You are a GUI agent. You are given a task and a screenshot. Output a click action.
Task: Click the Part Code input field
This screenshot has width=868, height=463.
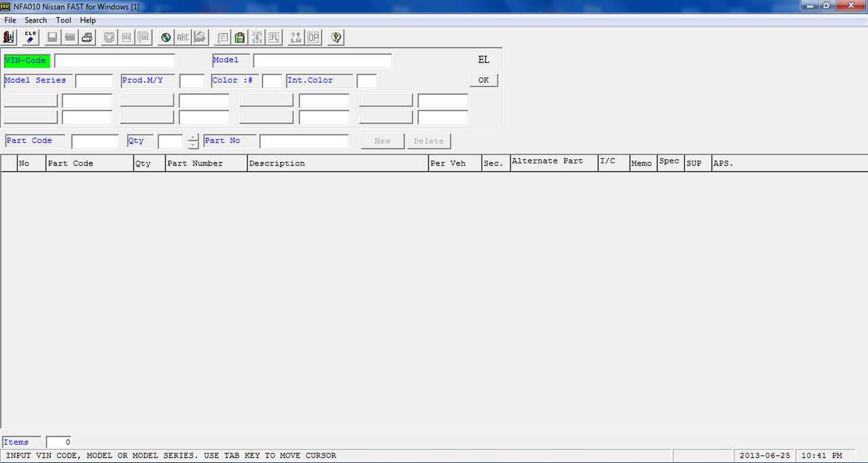95,141
